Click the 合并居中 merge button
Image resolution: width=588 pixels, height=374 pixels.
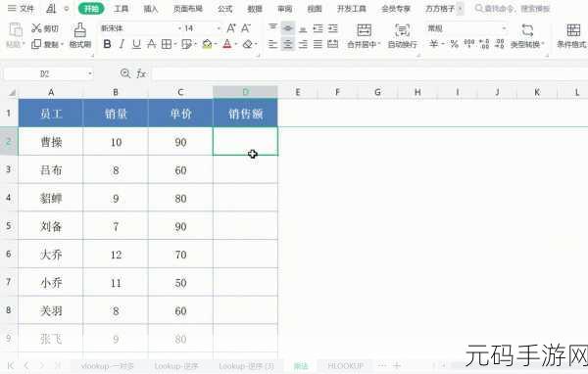pos(364,35)
